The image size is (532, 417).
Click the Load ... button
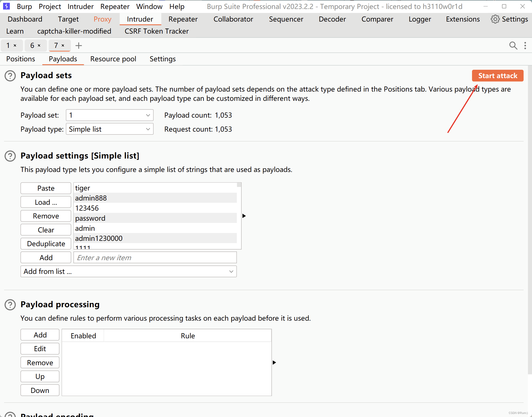(x=46, y=202)
